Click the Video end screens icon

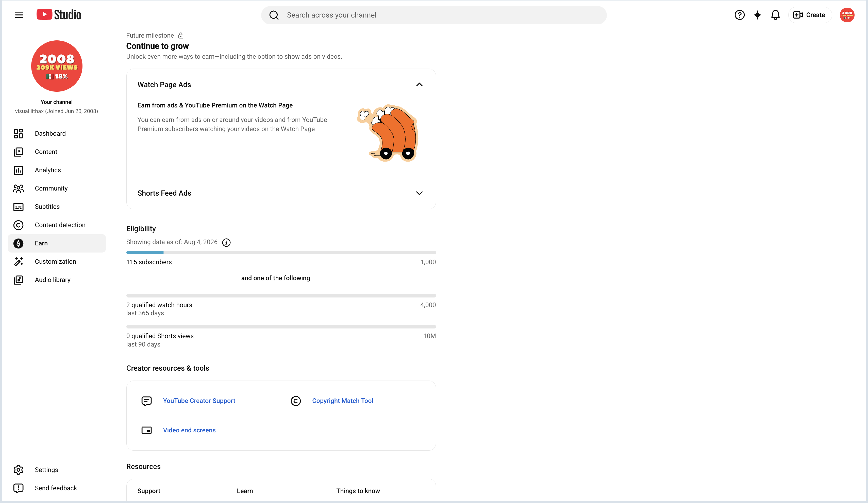146,430
